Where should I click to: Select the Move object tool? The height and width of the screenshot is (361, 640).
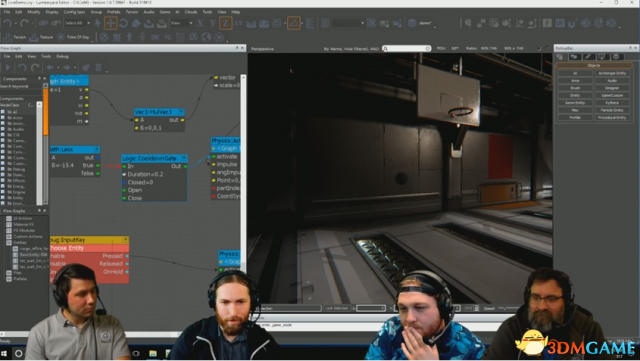click(110, 23)
